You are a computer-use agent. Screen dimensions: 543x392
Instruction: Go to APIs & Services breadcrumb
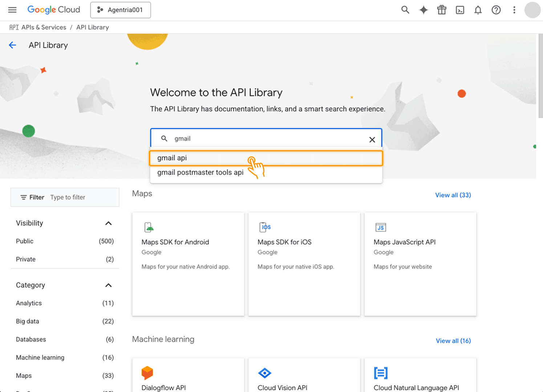44,27
